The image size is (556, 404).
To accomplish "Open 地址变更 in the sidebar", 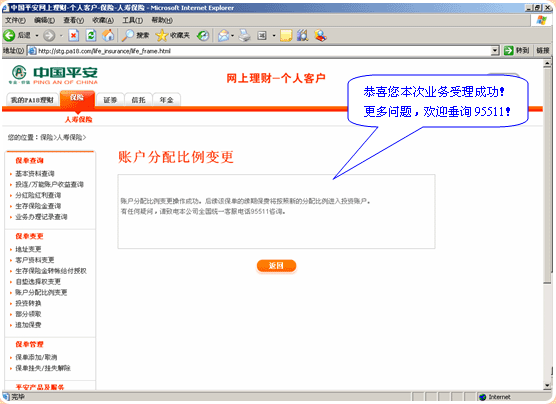I will pos(28,249).
